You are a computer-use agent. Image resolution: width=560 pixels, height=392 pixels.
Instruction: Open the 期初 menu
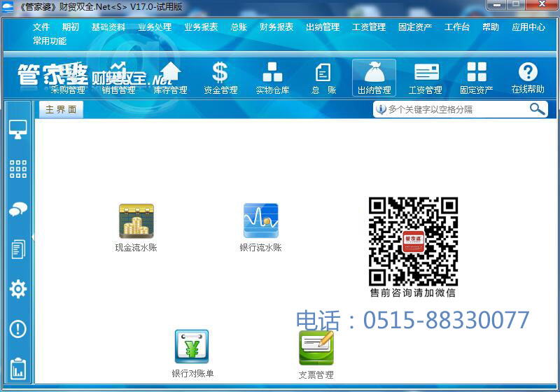pyautogui.click(x=71, y=27)
